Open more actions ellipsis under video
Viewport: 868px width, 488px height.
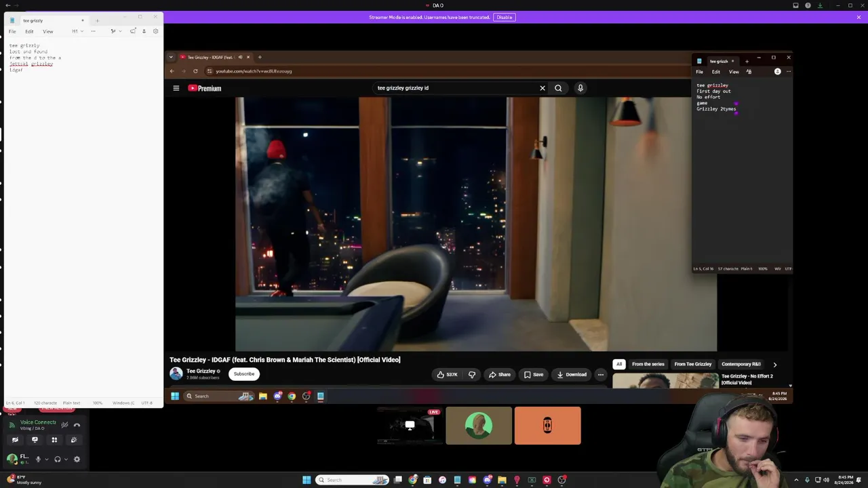601,374
